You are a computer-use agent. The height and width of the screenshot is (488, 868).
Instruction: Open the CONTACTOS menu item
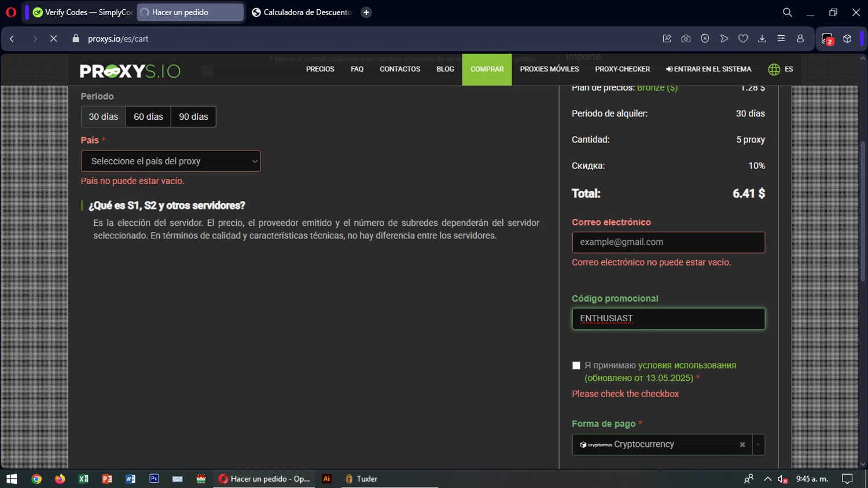click(x=400, y=69)
